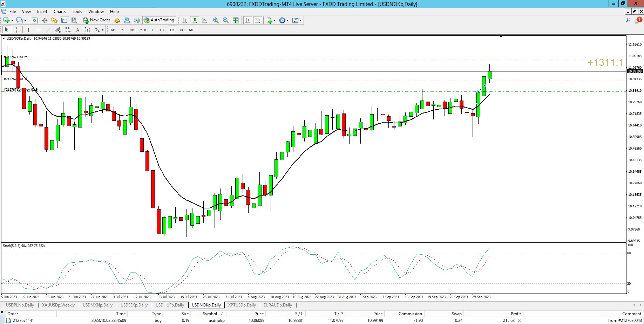Open the Periods clock icon

pyautogui.click(x=282, y=20)
